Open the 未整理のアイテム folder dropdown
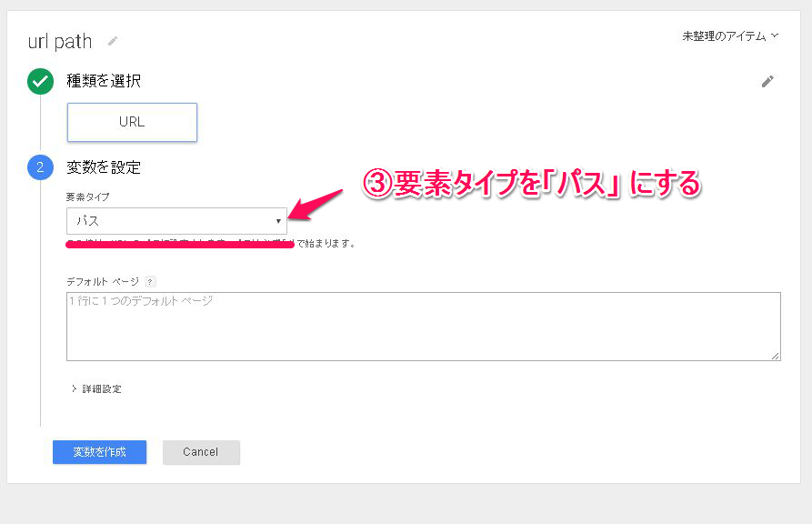812x524 pixels. pyautogui.click(x=730, y=36)
